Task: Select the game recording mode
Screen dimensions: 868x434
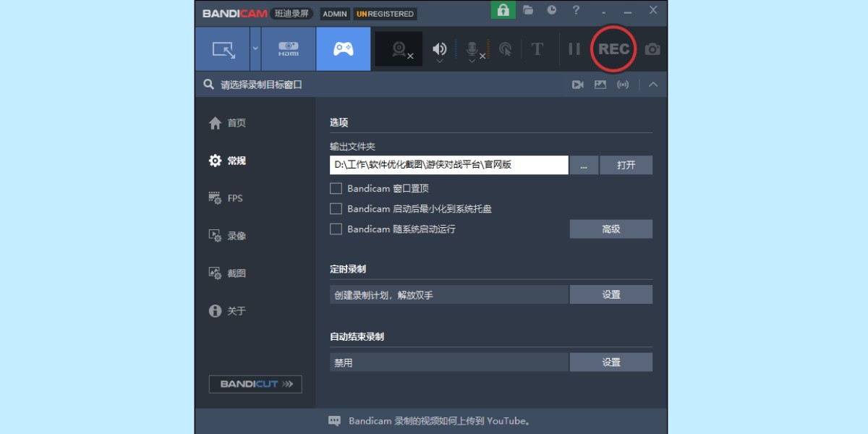Action: point(343,48)
